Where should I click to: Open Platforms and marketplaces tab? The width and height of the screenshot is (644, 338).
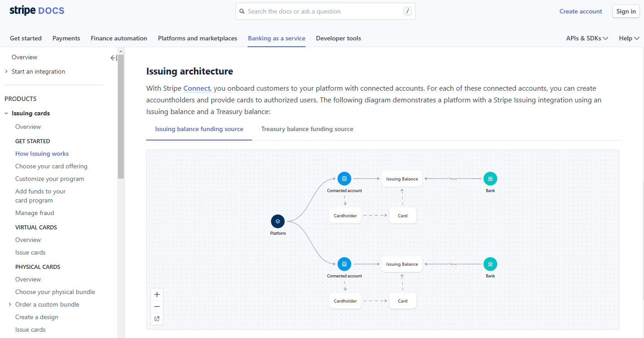[197, 39]
